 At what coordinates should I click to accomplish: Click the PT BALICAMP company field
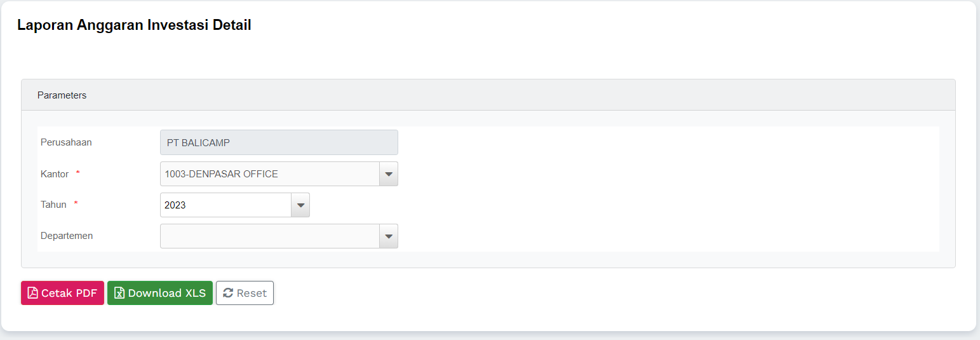tap(278, 143)
